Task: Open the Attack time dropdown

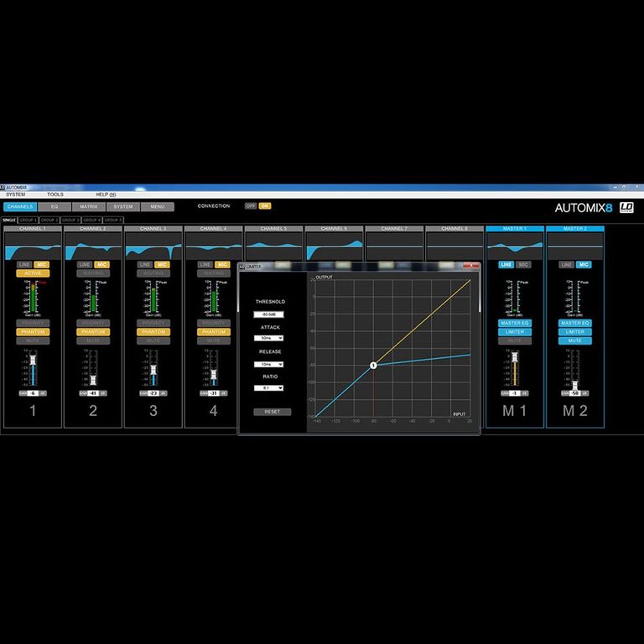Action: pyautogui.click(x=268, y=338)
